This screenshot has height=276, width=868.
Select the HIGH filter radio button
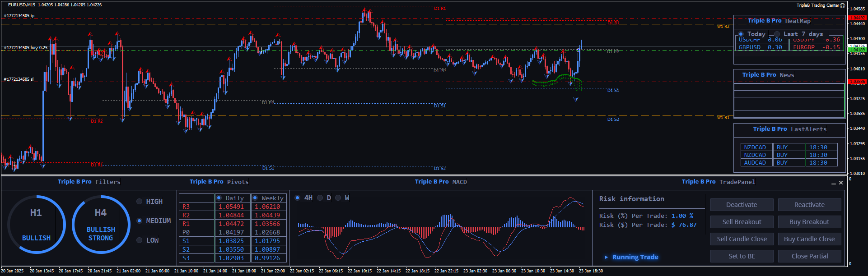pyautogui.click(x=140, y=202)
